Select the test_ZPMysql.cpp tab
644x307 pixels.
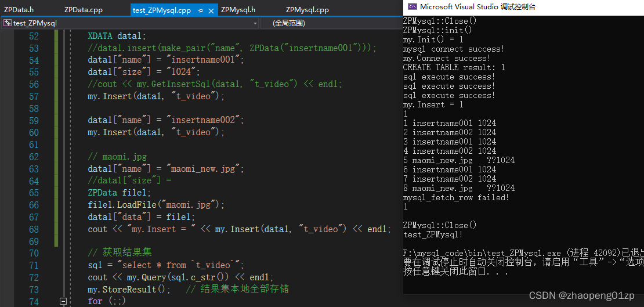coord(162,10)
